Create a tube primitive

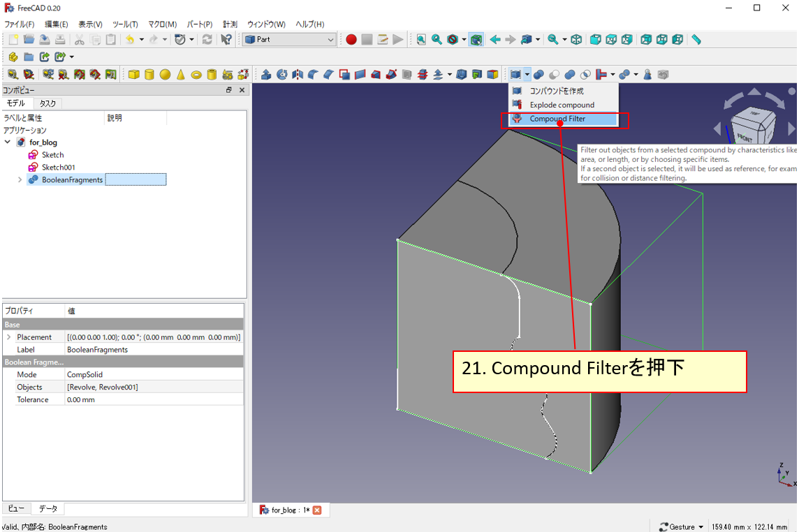[x=212, y=75]
